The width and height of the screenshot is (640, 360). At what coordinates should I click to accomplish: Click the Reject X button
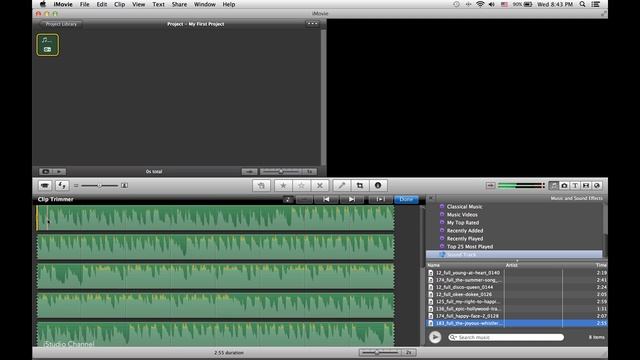pyautogui.click(x=320, y=185)
